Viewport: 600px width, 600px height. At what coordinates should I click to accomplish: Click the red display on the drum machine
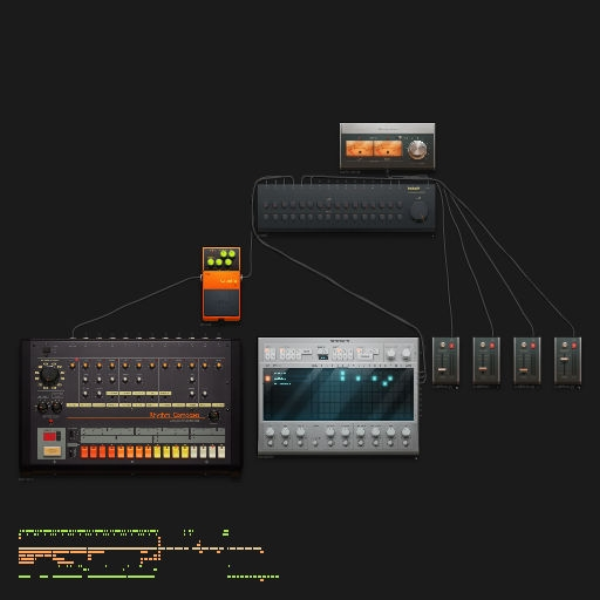[x=50, y=436]
